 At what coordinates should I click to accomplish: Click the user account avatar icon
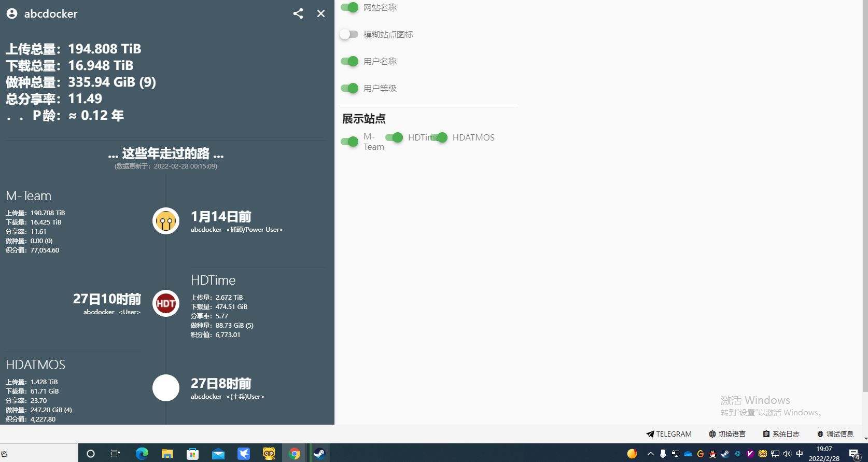coord(12,13)
